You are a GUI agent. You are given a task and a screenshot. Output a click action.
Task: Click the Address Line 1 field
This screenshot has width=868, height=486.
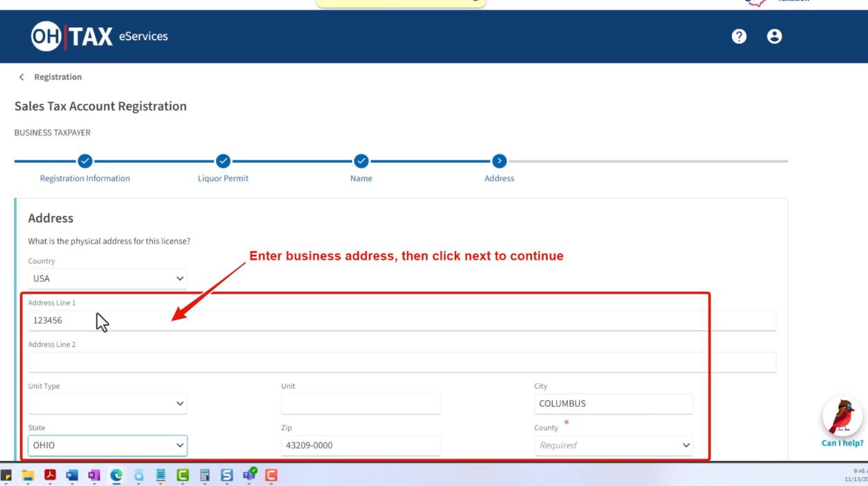point(401,320)
